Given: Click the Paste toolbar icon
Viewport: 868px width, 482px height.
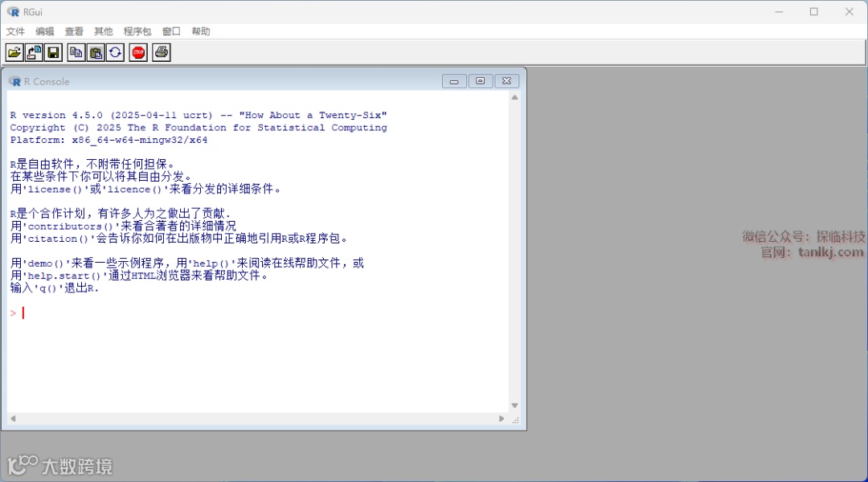Looking at the screenshot, I should (96, 52).
